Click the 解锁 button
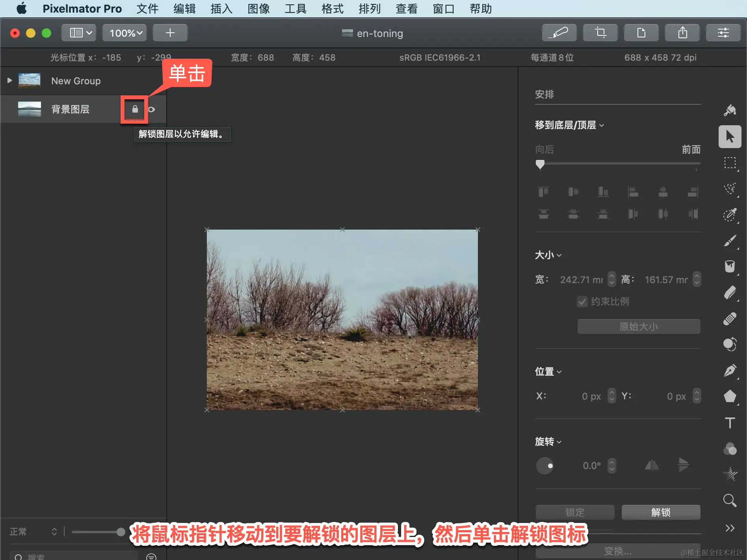The width and height of the screenshot is (747, 560). click(661, 512)
